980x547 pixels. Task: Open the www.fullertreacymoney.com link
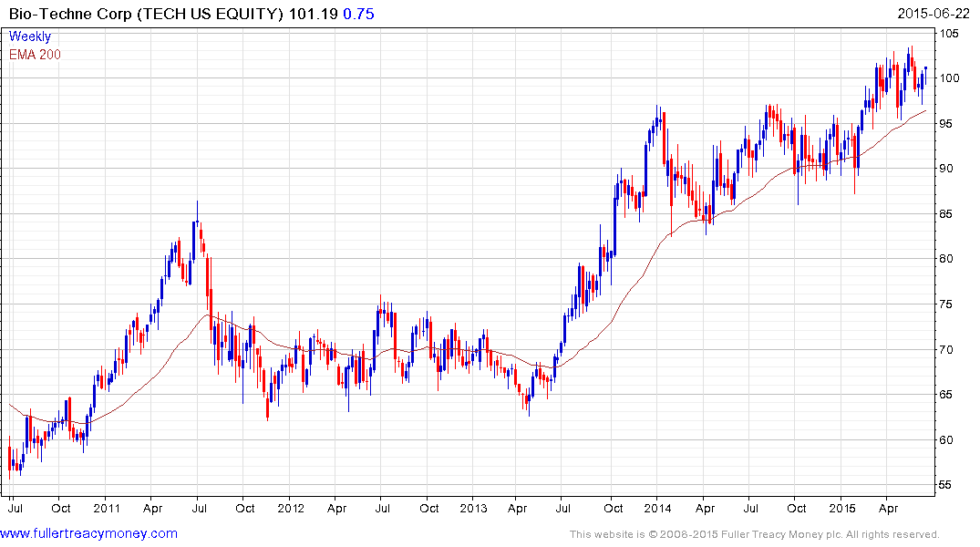[x=88, y=533]
